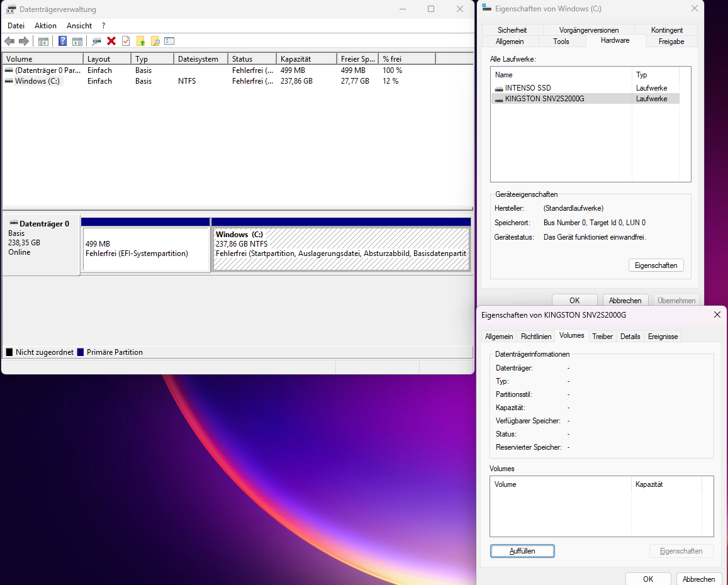This screenshot has width=728, height=585.
Task: Click the Datenträger 0 disk icon
Action: tap(14, 223)
